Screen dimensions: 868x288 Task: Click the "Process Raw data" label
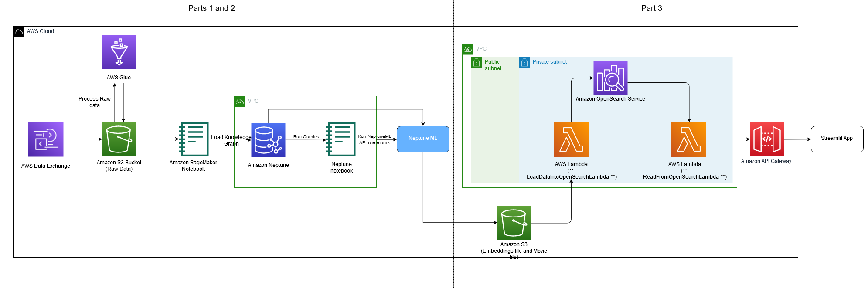pos(95,102)
